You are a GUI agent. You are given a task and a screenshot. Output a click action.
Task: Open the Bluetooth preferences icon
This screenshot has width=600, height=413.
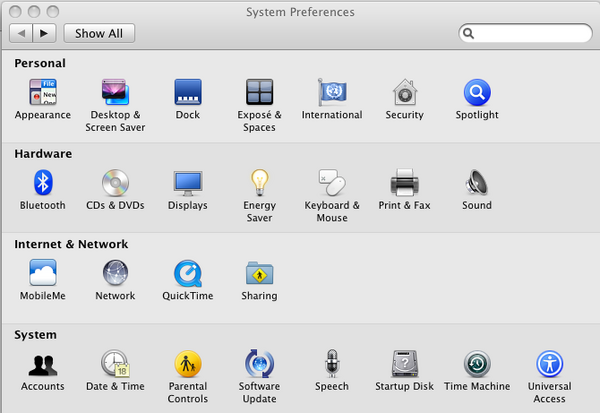coord(43,183)
